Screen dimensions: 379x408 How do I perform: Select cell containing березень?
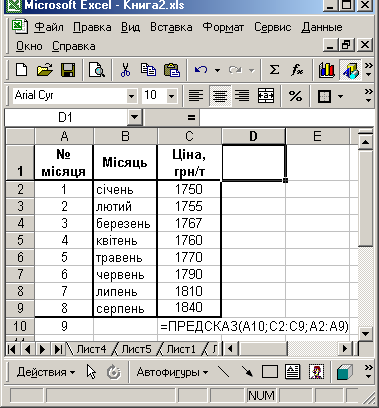125,224
